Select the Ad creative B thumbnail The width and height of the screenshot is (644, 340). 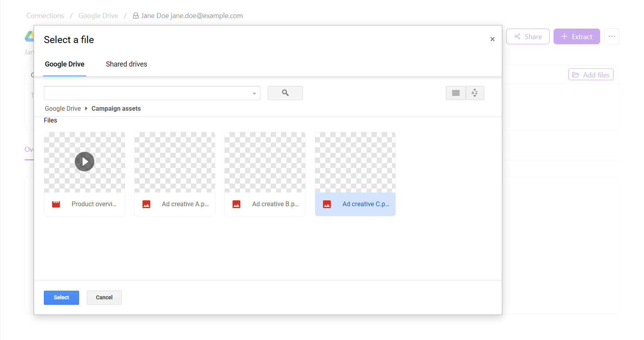(265, 162)
